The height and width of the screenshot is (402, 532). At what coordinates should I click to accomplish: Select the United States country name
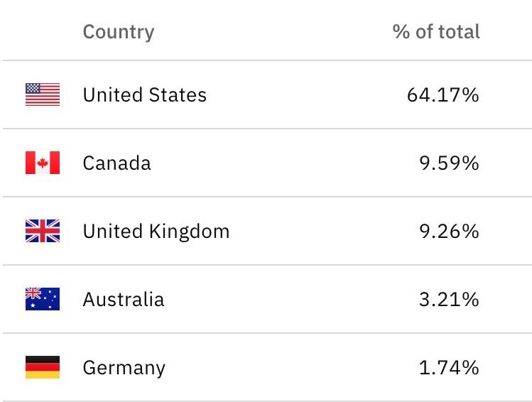(x=144, y=94)
